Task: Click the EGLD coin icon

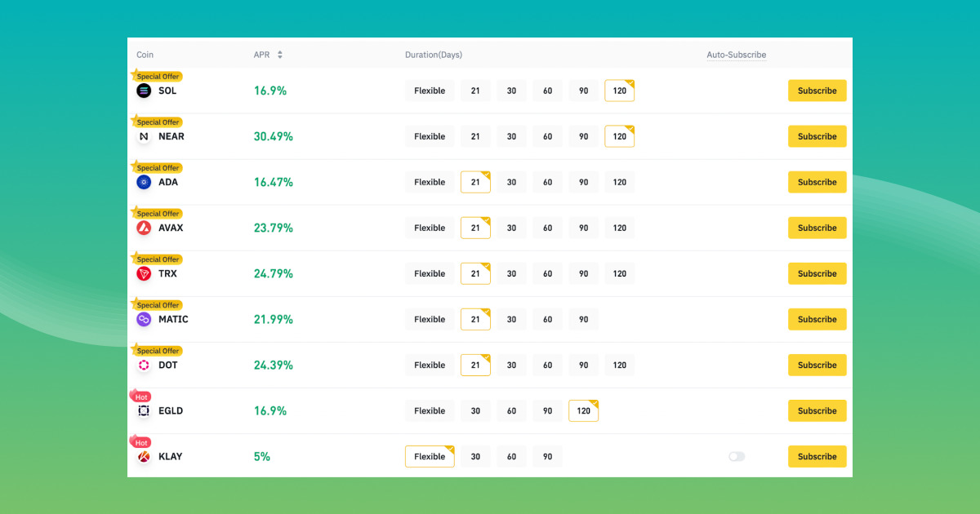Action: tap(144, 411)
